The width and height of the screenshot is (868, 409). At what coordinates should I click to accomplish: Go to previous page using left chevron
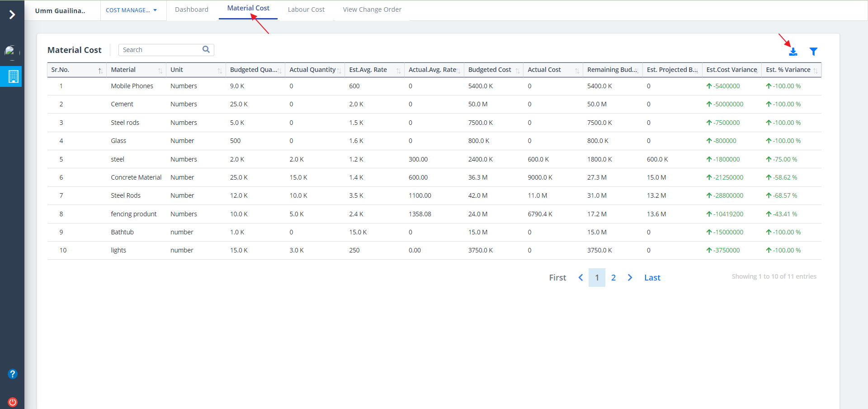pyautogui.click(x=580, y=277)
